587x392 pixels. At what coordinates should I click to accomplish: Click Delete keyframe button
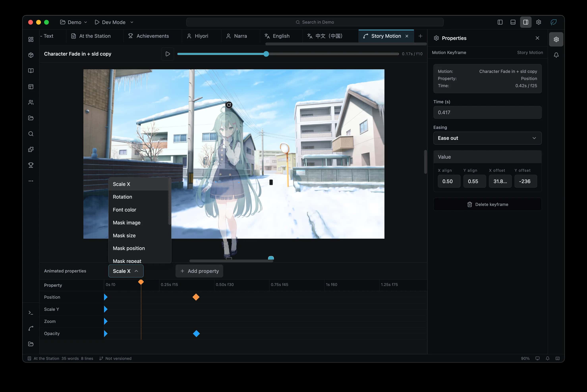pyautogui.click(x=487, y=204)
